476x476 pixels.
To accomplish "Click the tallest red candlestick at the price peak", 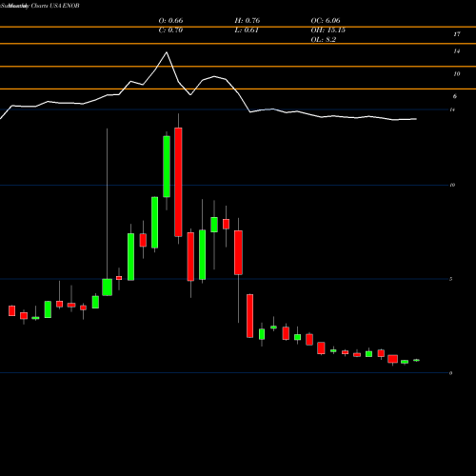I will point(178,182).
